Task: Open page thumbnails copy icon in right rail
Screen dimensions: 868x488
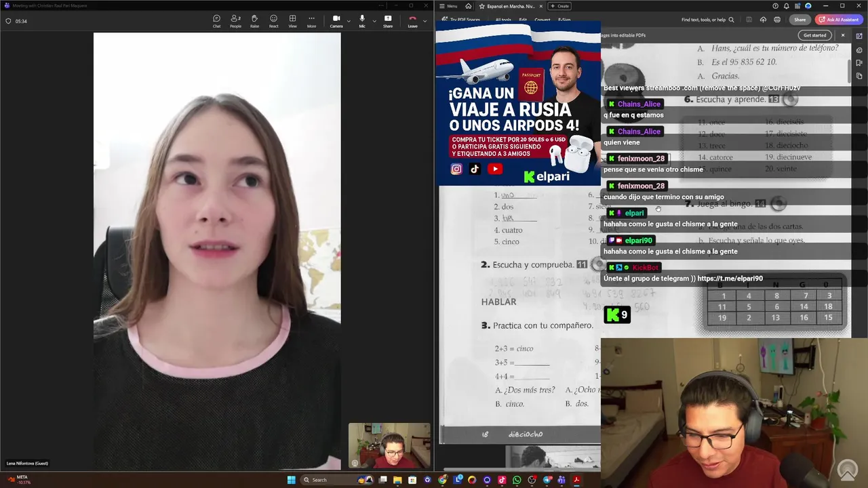Action: (859, 76)
